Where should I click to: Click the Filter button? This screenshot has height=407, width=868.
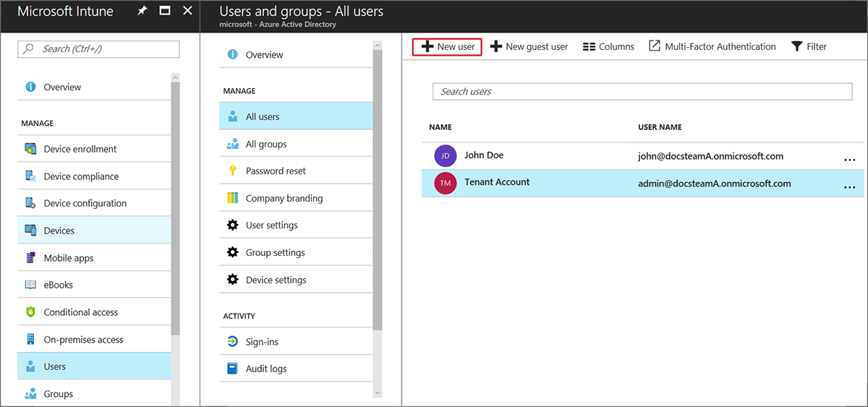[x=809, y=46]
